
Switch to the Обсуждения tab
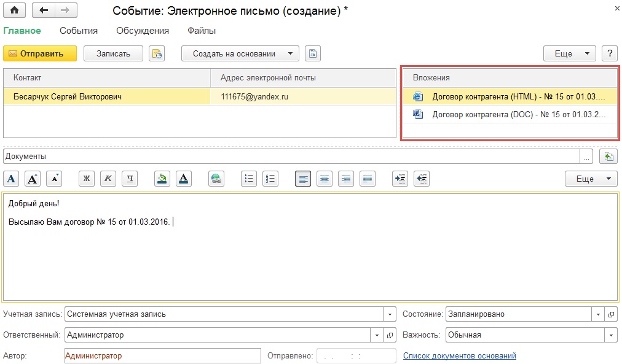click(x=143, y=31)
